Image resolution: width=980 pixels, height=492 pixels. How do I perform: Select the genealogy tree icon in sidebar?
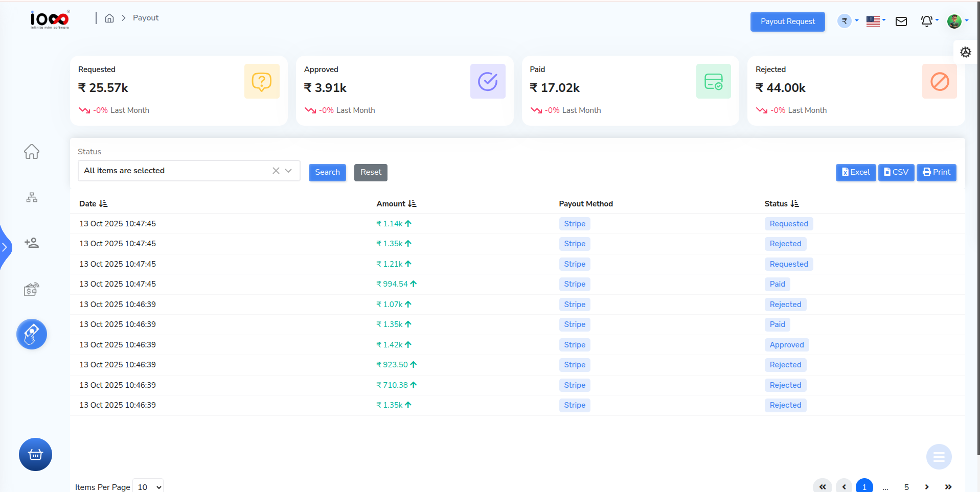pyautogui.click(x=31, y=197)
